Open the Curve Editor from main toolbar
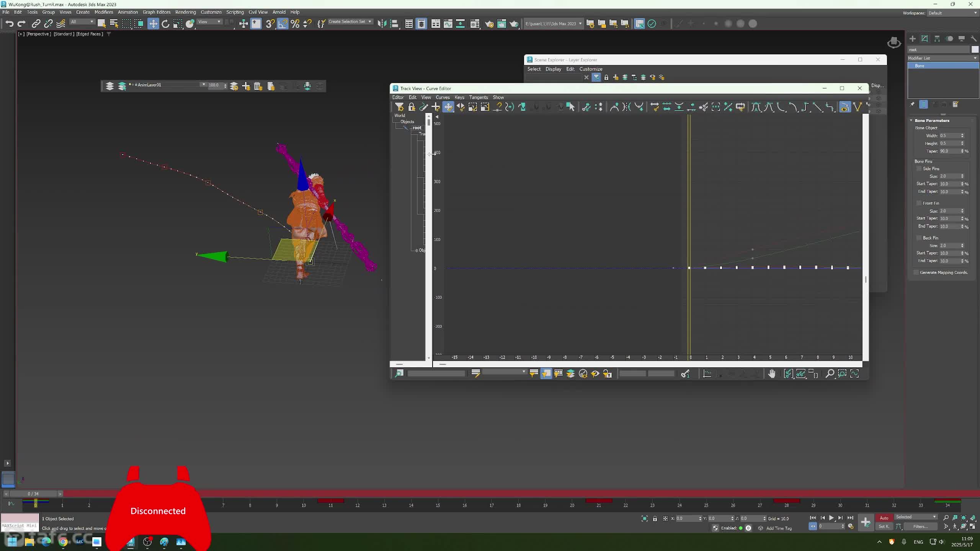The width and height of the screenshot is (980, 551). coord(448,24)
